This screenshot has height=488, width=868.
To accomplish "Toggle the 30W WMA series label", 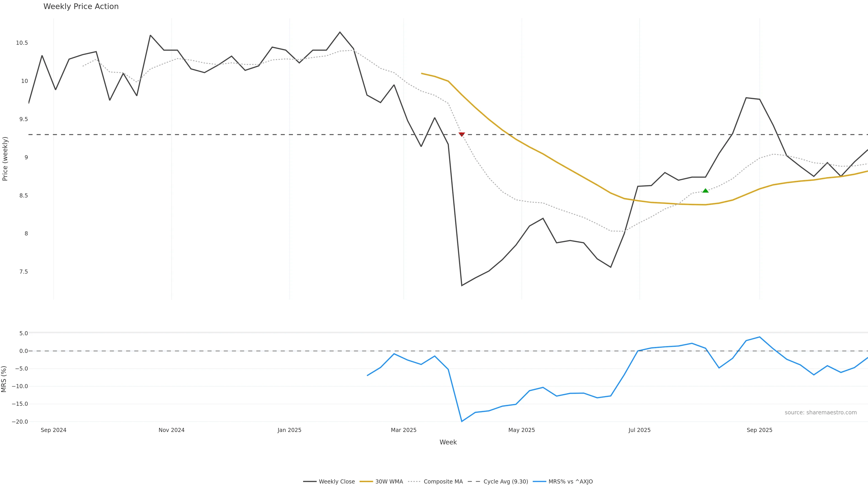I will pos(389,482).
